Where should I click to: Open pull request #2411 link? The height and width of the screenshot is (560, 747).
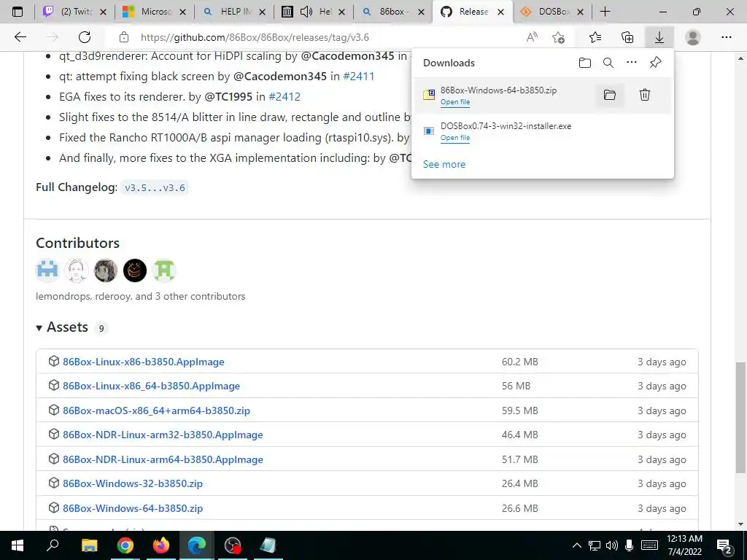click(359, 76)
